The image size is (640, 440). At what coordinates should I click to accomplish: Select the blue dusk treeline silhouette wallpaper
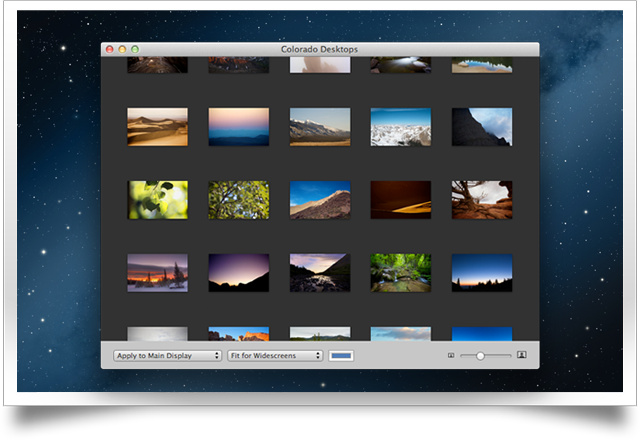click(482, 273)
